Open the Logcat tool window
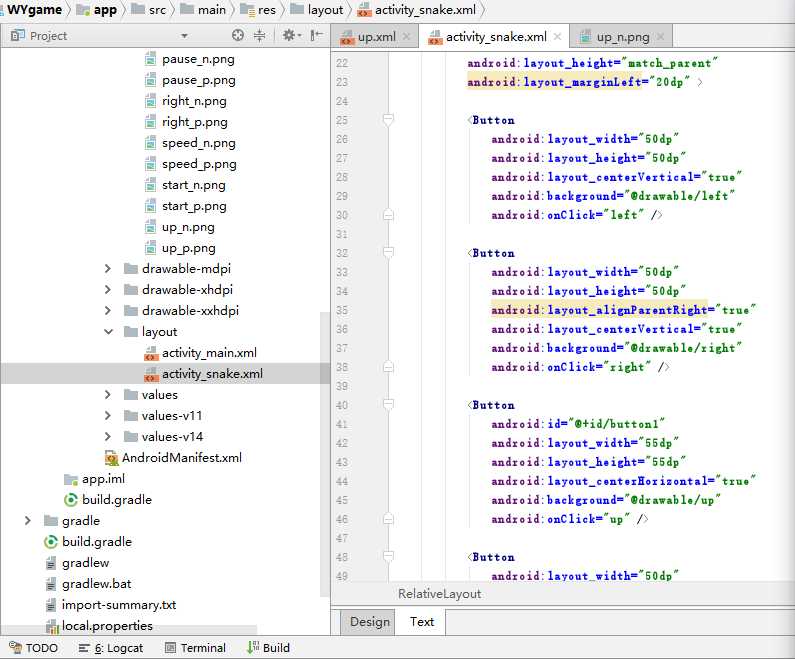 click(x=111, y=648)
